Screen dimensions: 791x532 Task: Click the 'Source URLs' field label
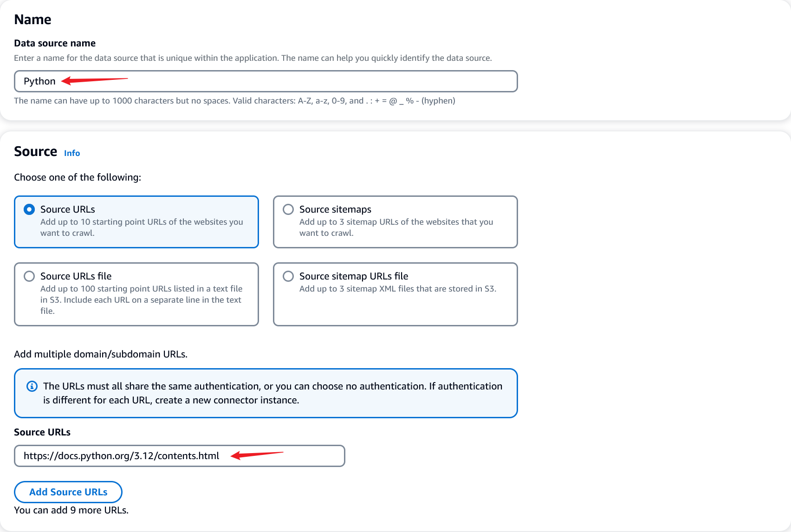(x=42, y=432)
